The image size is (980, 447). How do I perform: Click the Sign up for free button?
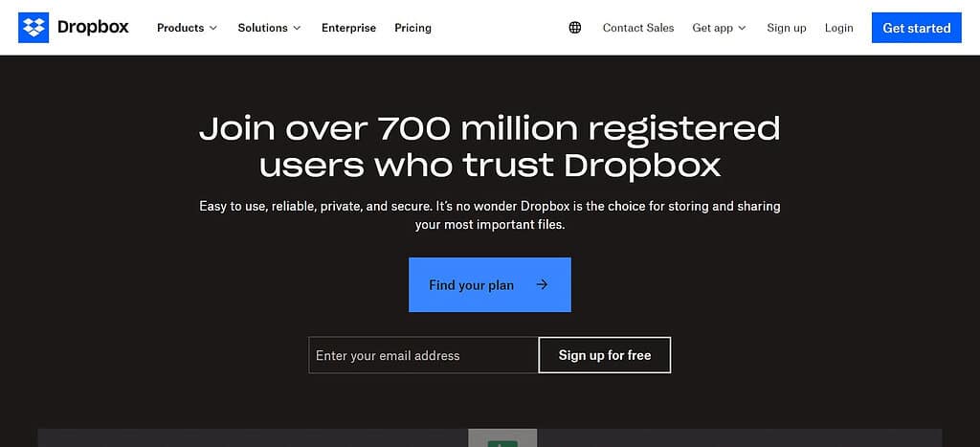click(605, 355)
